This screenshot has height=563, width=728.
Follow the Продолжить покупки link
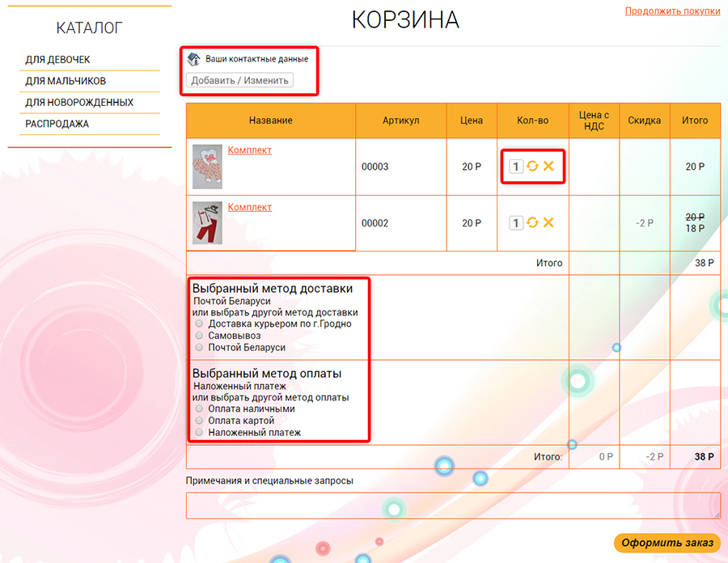672,11
